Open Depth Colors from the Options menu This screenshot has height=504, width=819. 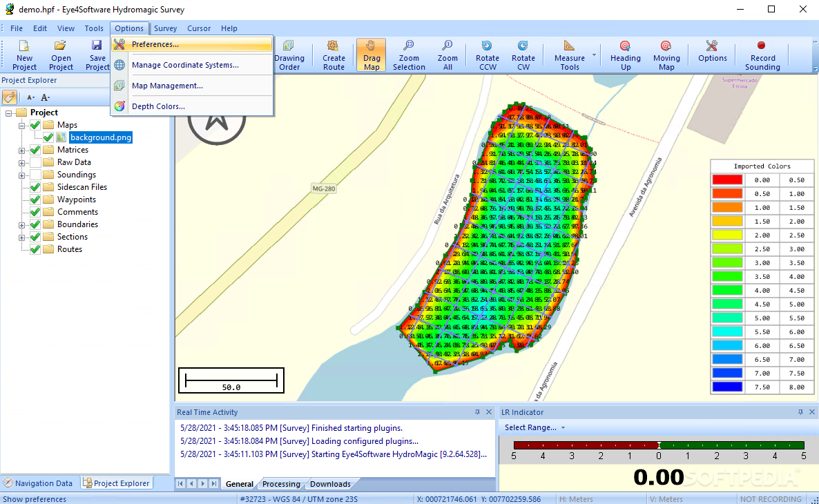point(192,106)
